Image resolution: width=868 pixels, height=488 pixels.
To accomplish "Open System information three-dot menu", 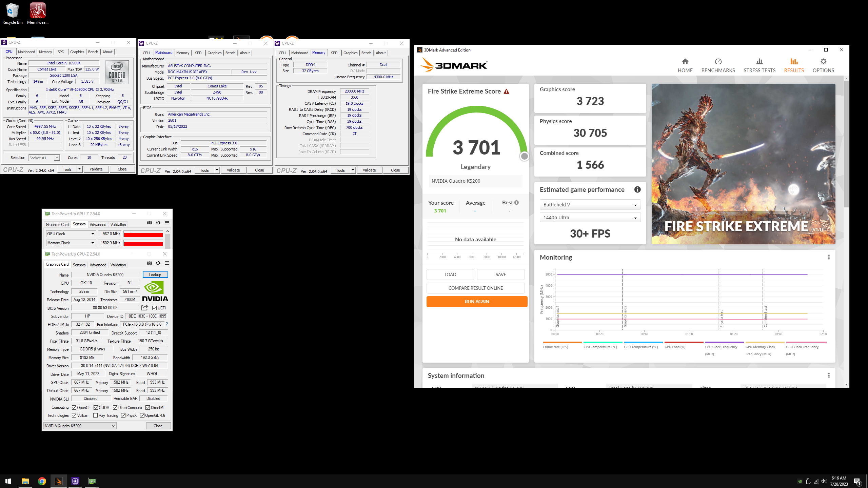I will pyautogui.click(x=829, y=375).
